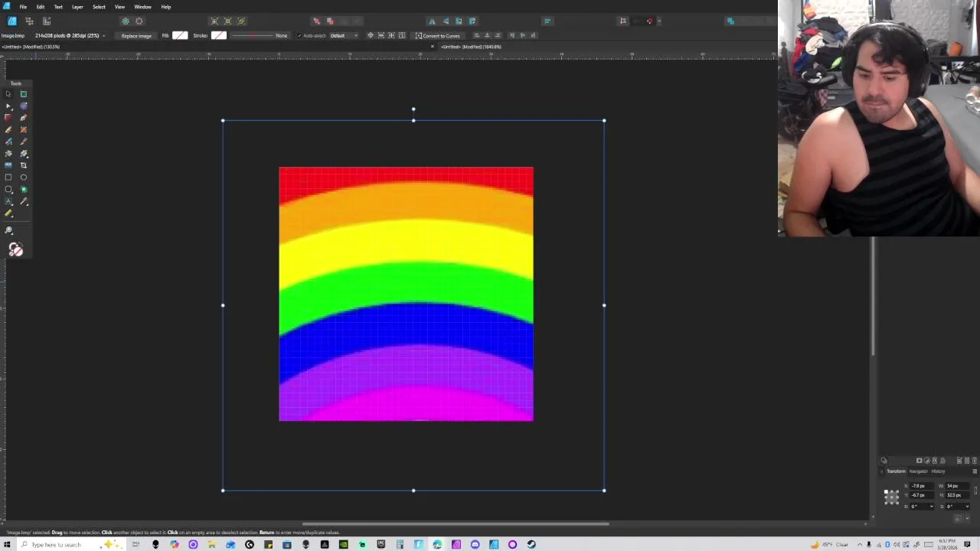
Task: Toggle the aspect ratio lock link
Action: pos(975,491)
